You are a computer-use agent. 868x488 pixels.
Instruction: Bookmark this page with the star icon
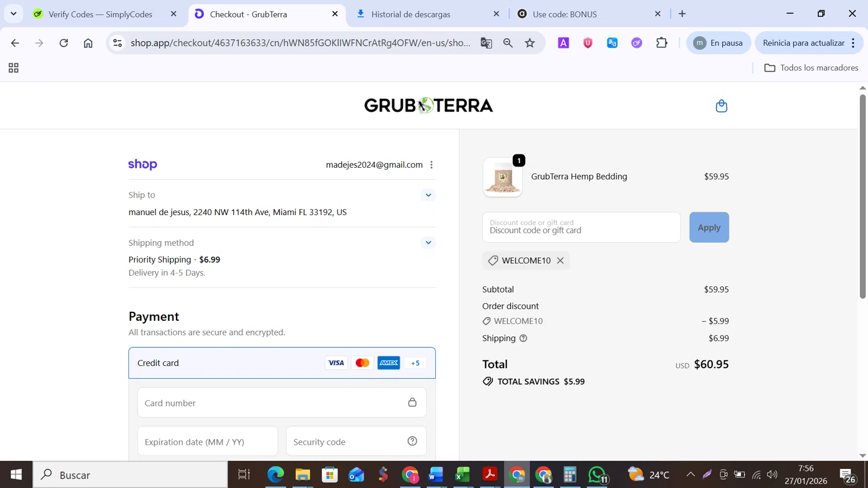point(530,43)
